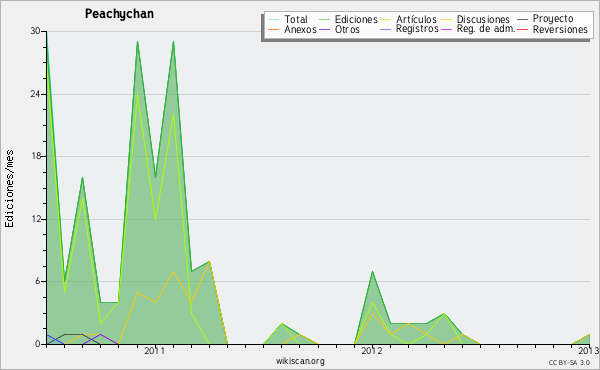
Task: Click the x-axis label 2012
Action: pos(372,351)
